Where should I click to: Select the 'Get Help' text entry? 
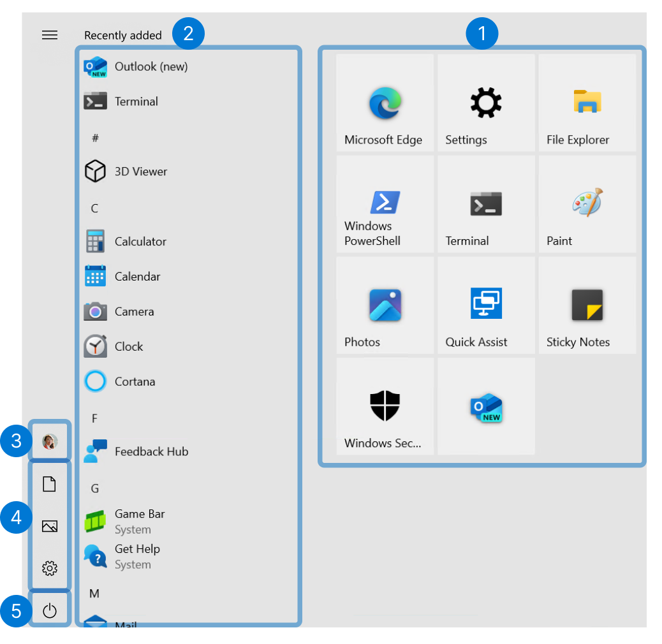coord(137,549)
